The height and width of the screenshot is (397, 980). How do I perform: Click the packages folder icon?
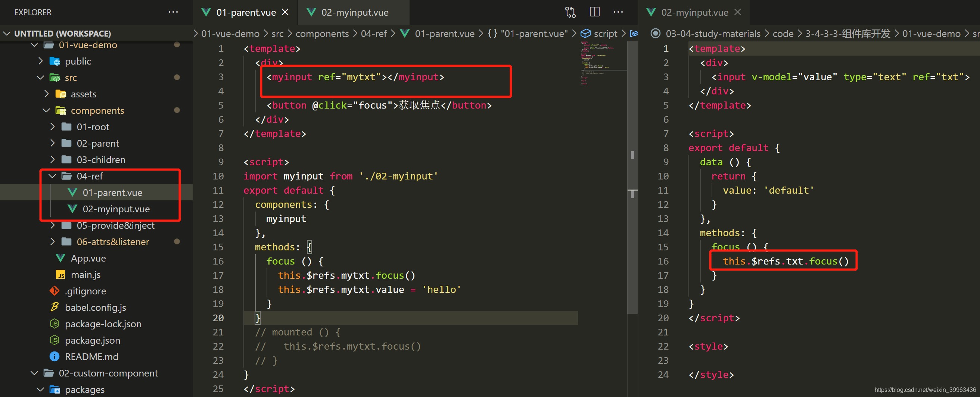[x=55, y=390]
